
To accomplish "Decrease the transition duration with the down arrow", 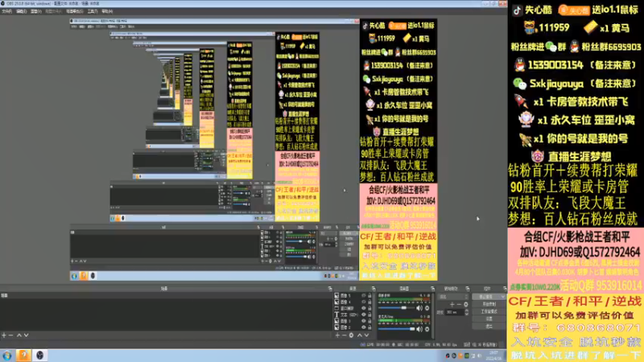I will tap(466, 314).
